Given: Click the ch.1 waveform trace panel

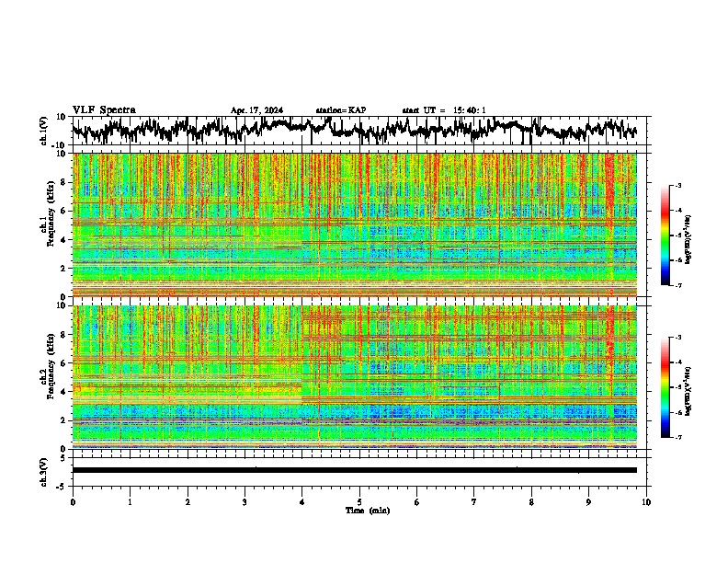Looking at the screenshot, I should [x=361, y=131].
